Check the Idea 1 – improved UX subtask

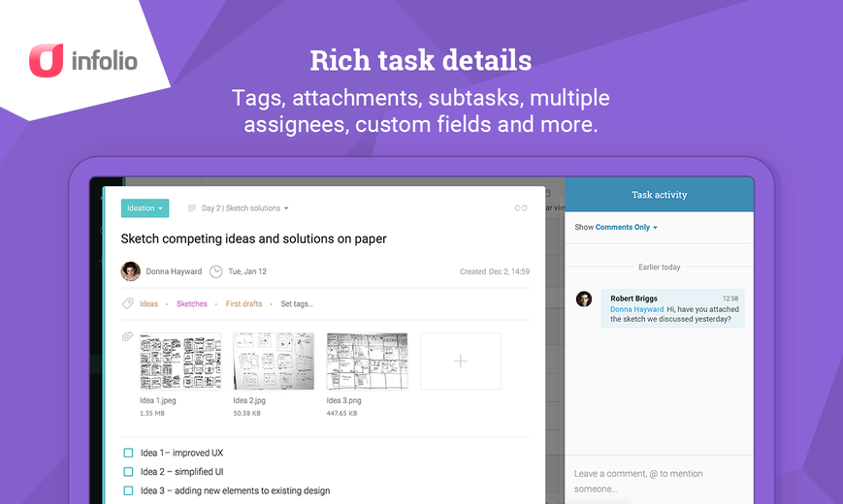click(128, 453)
